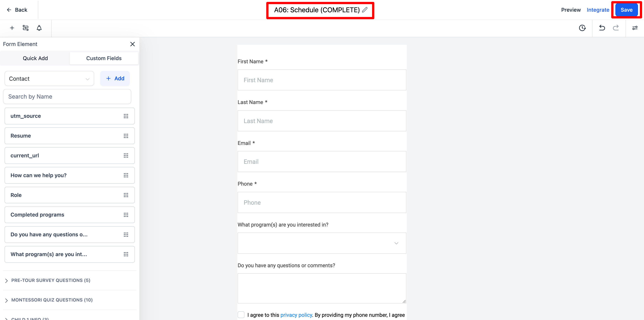This screenshot has width=644, height=320.
Task: Open the notification bell icon
Action: tap(39, 28)
